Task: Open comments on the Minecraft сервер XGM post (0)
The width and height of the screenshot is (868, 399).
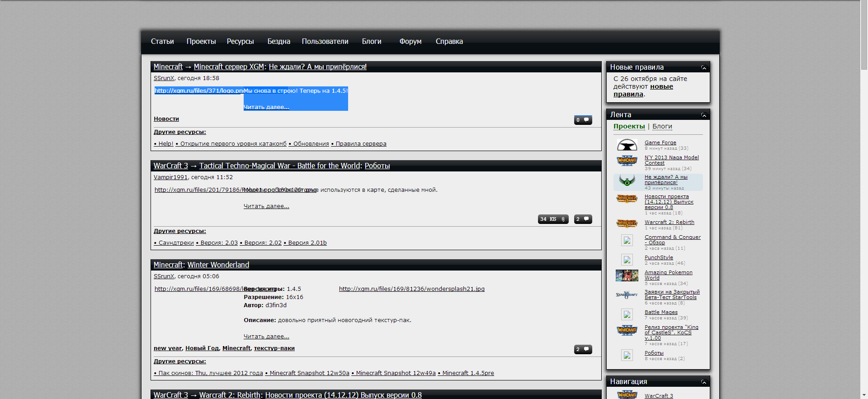Action: click(583, 120)
